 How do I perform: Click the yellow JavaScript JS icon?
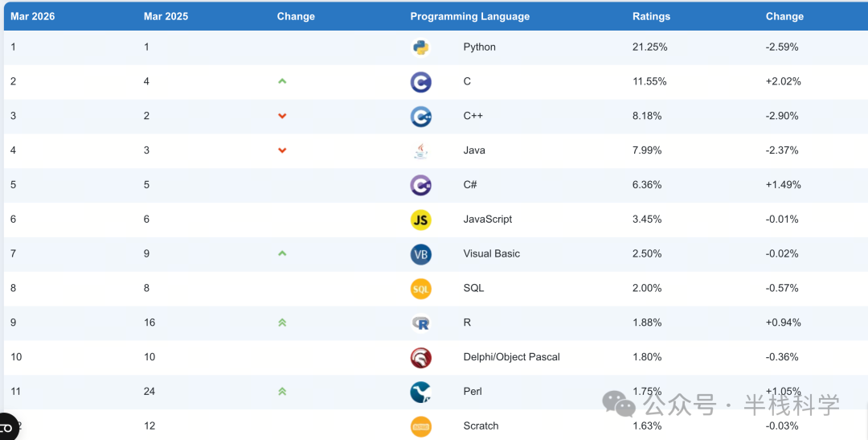tap(420, 220)
